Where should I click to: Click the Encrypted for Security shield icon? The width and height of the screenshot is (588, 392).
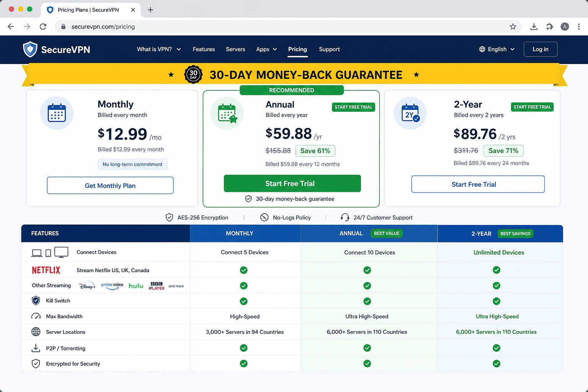(36, 364)
